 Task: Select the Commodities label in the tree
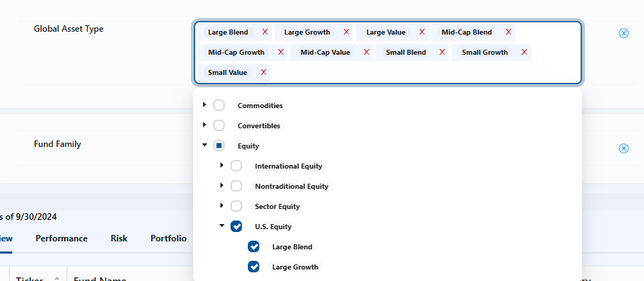click(x=260, y=106)
